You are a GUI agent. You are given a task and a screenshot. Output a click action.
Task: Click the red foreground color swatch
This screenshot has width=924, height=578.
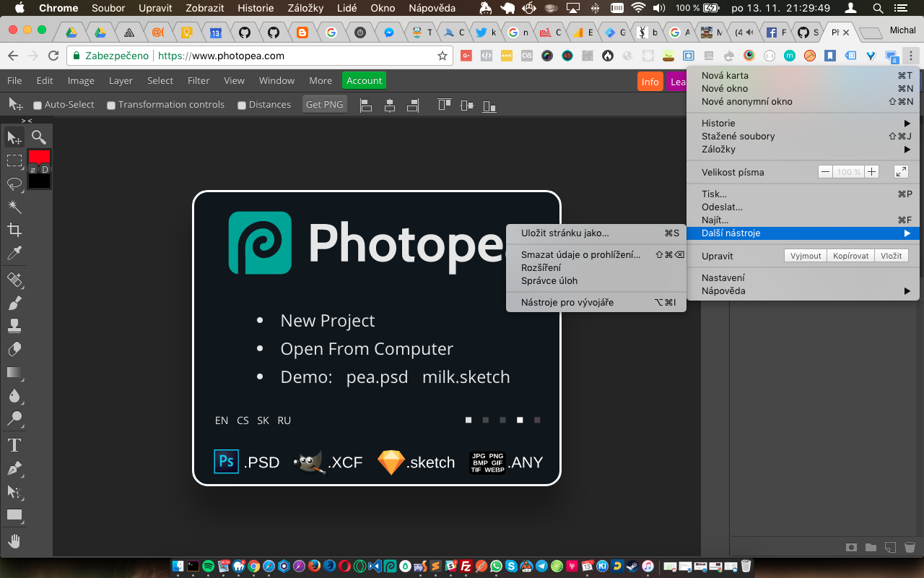click(39, 155)
